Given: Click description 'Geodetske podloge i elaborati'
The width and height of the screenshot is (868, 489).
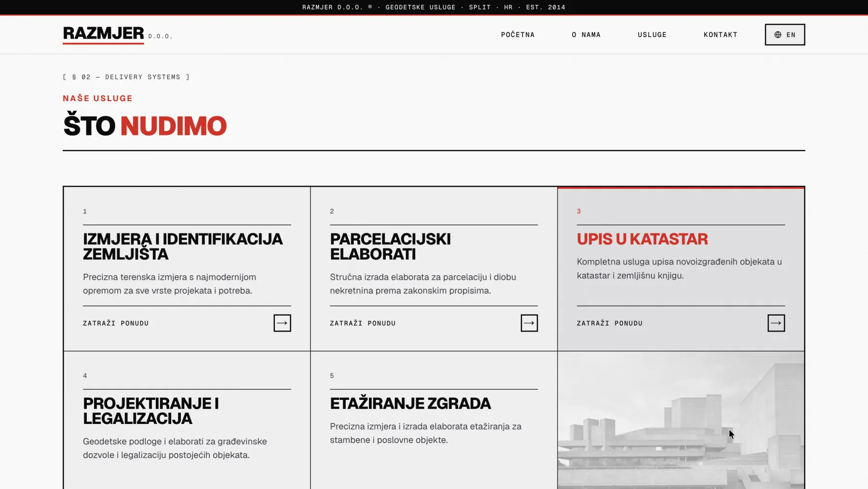Looking at the screenshot, I should pyautogui.click(x=175, y=448).
